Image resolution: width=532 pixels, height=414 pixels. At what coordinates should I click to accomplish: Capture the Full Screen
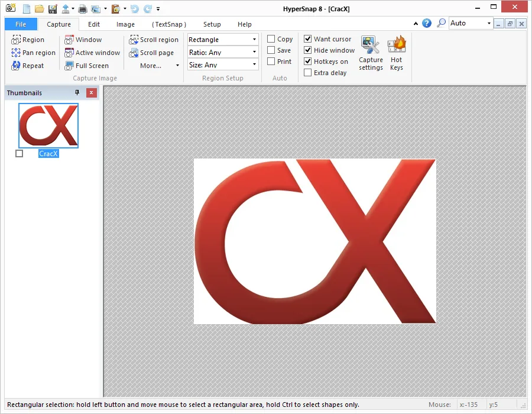click(x=86, y=66)
